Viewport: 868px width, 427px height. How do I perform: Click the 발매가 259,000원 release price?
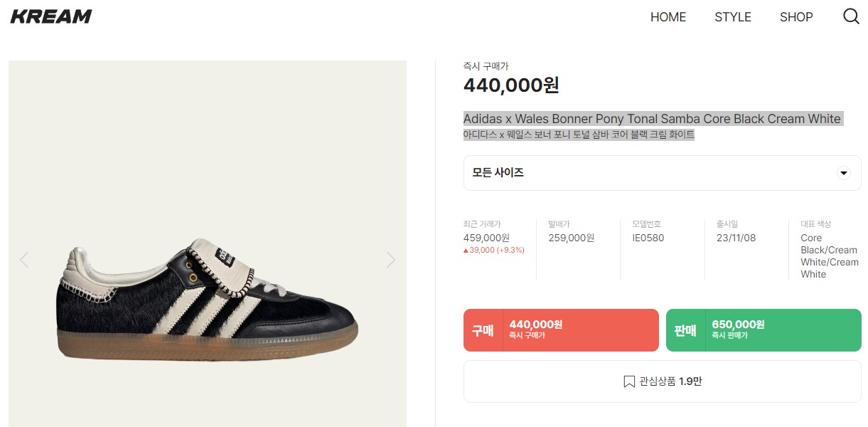pos(571,238)
